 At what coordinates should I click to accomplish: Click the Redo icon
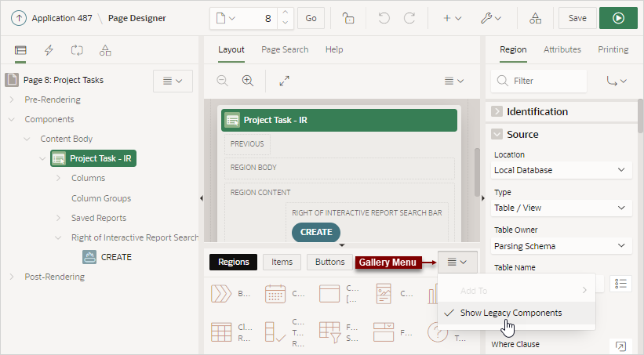point(409,18)
